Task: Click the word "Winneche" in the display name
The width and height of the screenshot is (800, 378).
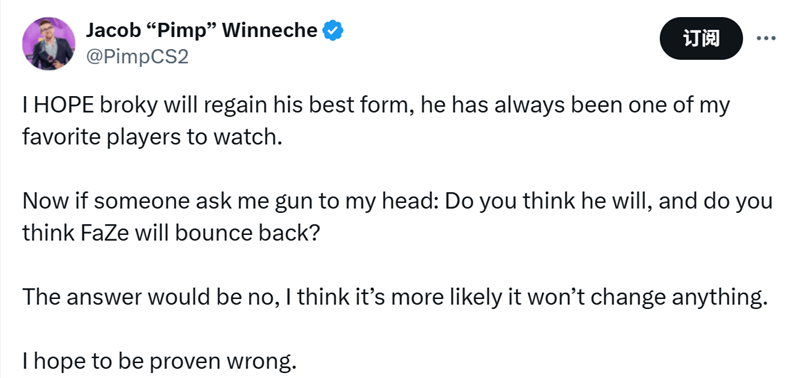Action: (270, 31)
